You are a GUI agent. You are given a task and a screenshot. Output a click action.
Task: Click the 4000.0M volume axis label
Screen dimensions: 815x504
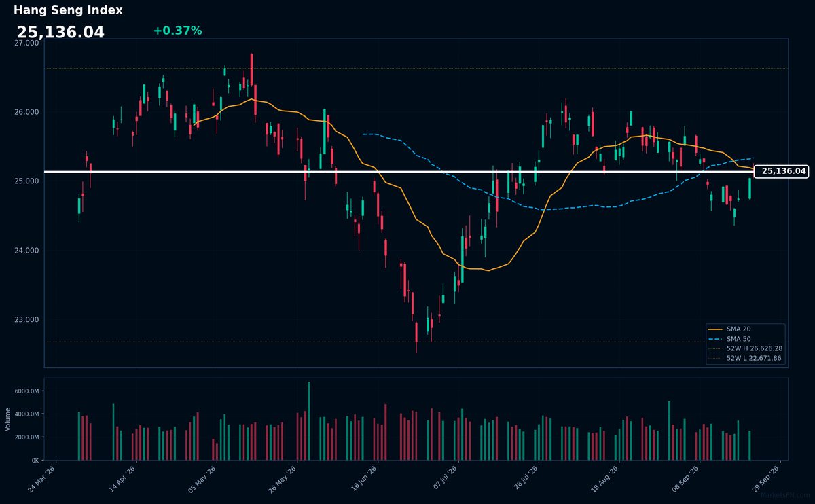[x=29, y=414]
